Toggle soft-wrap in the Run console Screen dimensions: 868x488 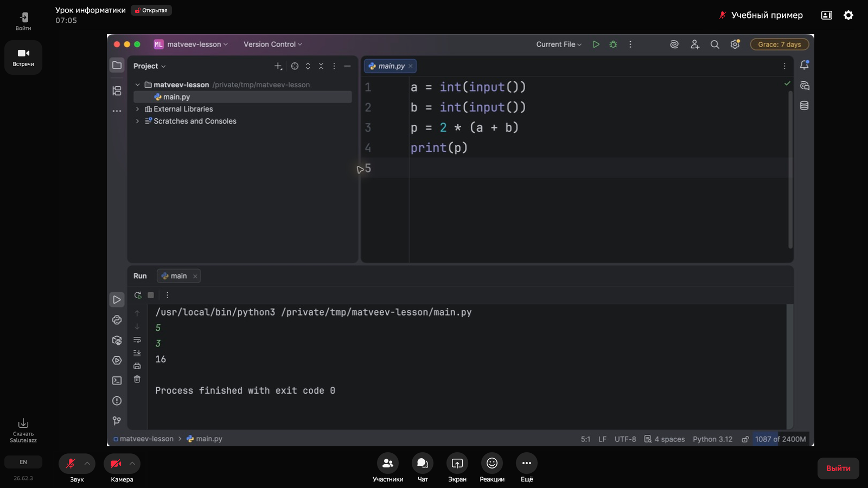(137, 340)
